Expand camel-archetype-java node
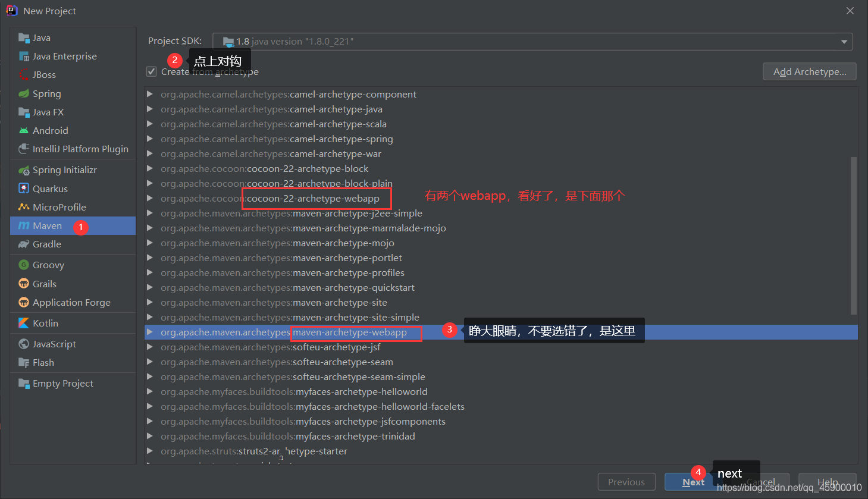The image size is (868, 499). 150,109
